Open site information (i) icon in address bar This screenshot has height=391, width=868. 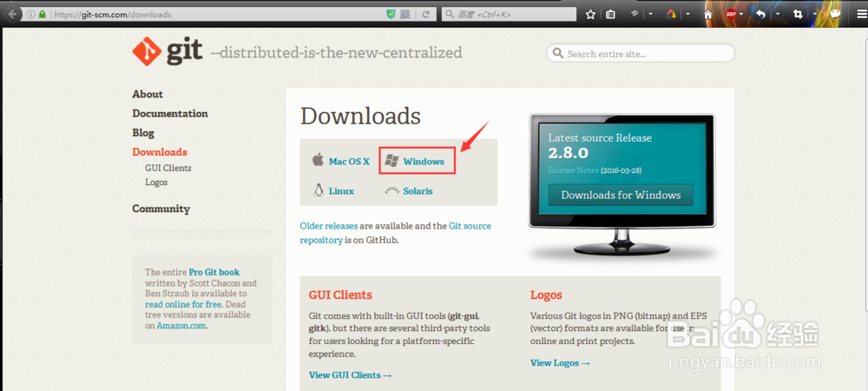[30, 15]
